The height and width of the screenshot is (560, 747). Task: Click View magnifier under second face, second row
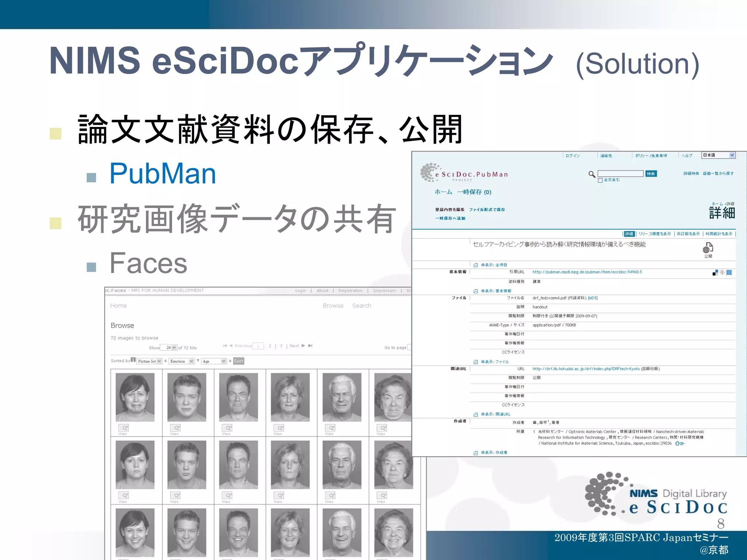tap(176, 495)
